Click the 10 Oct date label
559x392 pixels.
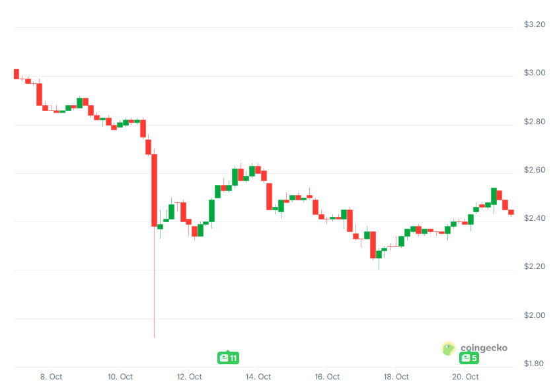click(x=120, y=377)
